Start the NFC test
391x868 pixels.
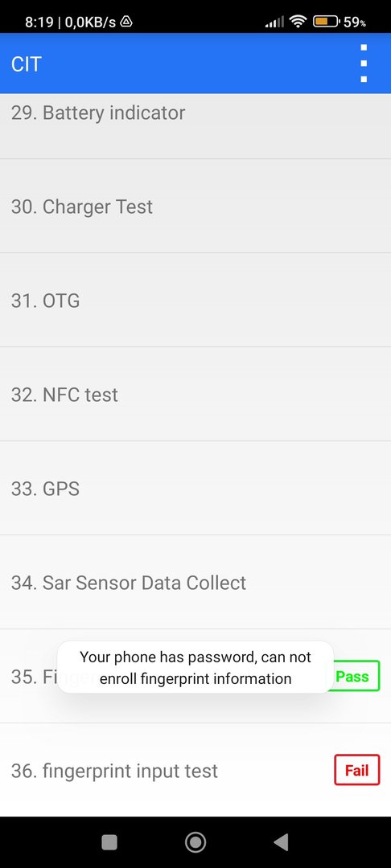(195, 395)
